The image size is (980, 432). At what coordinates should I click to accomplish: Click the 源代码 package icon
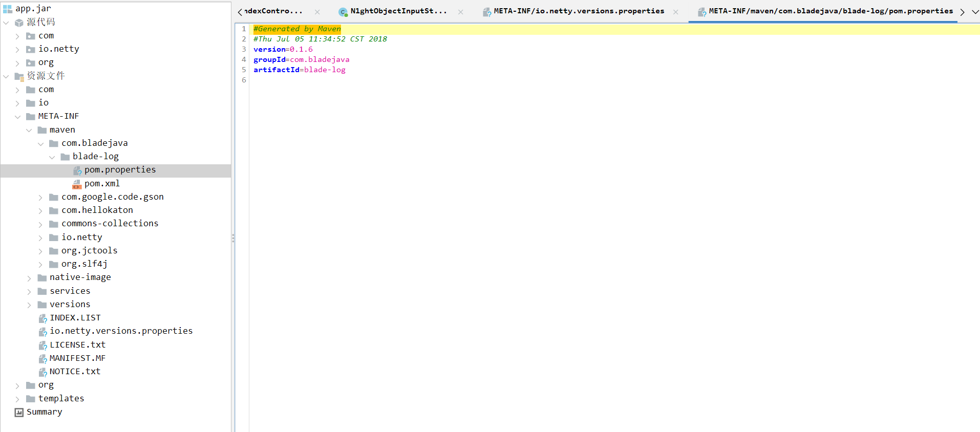19,23
